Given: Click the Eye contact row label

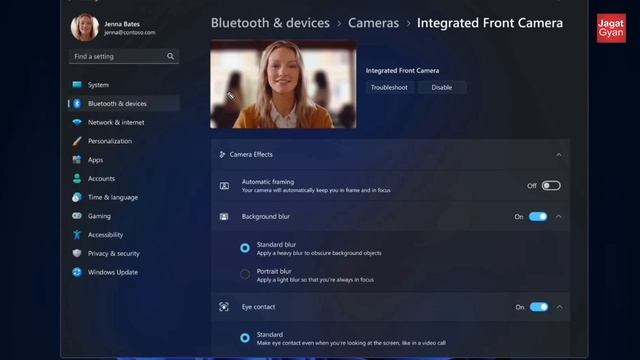Looking at the screenshot, I should (258, 307).
